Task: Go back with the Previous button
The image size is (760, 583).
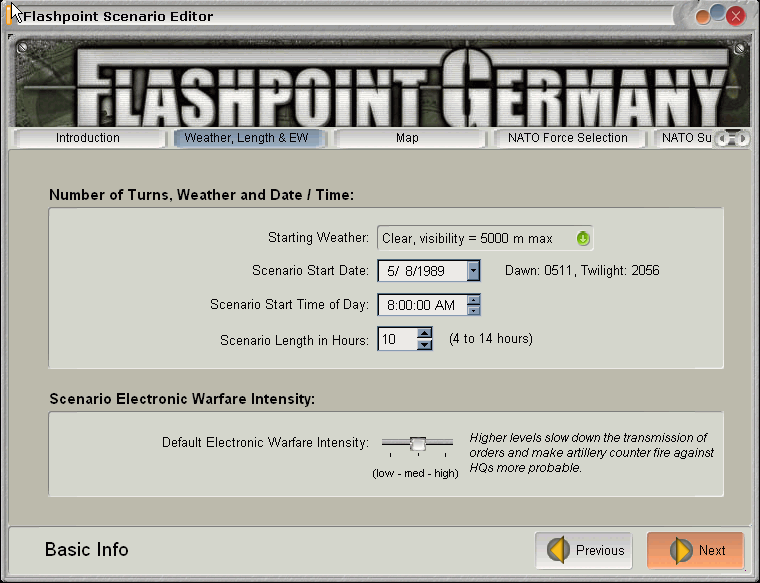Action: pos(584,550)
